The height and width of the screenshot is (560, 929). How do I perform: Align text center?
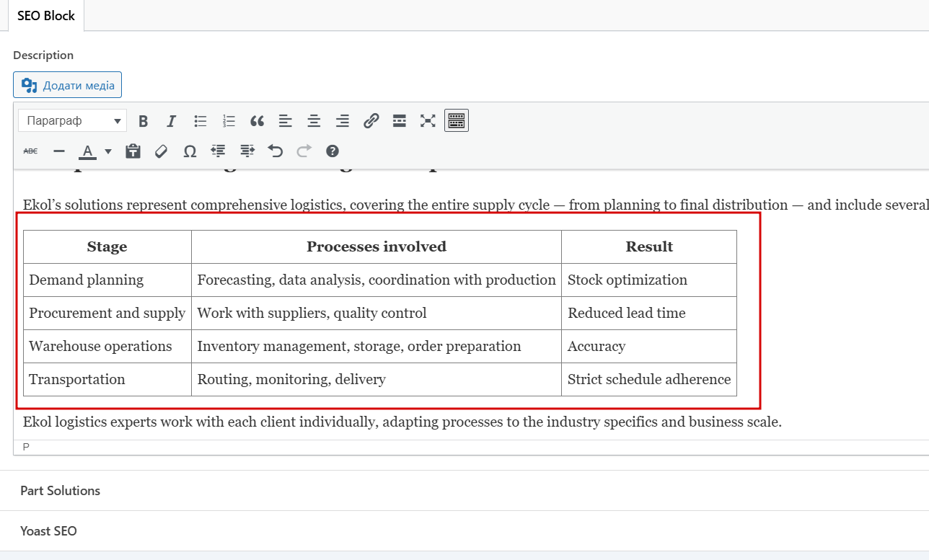click(x=314, y=121)
